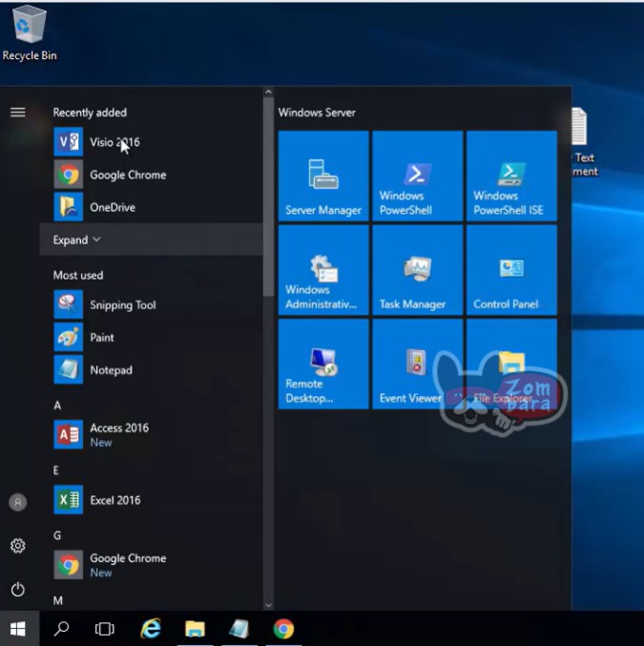Click the app list scrollbar thumb

[x=269, y=197]
